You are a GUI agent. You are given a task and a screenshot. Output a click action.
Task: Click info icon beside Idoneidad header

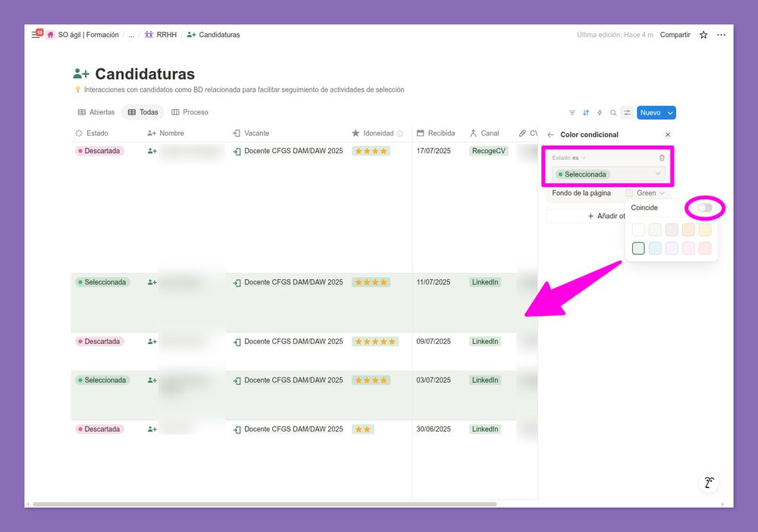pyautogui.click(x=399, y=133)
